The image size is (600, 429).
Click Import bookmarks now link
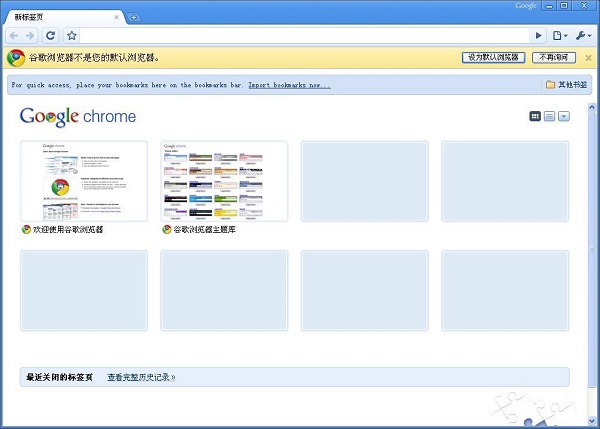(289, 85)
